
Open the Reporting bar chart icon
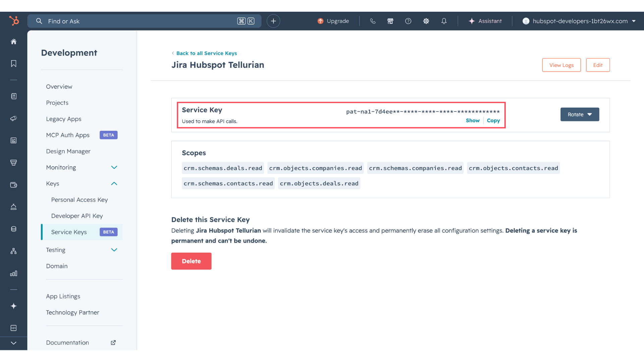pos(13,274)
